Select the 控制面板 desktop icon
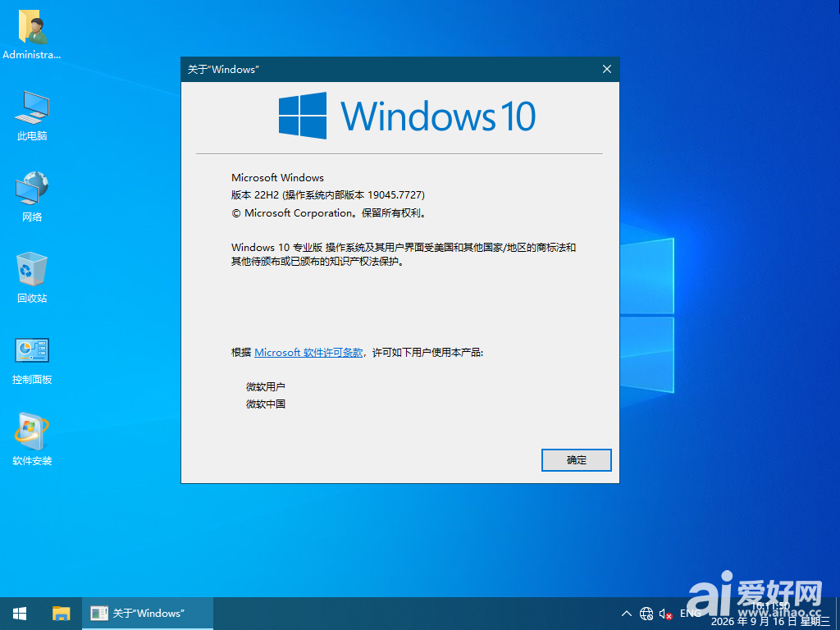Viewport: 840px width, 630px height. tap(32, 360)
